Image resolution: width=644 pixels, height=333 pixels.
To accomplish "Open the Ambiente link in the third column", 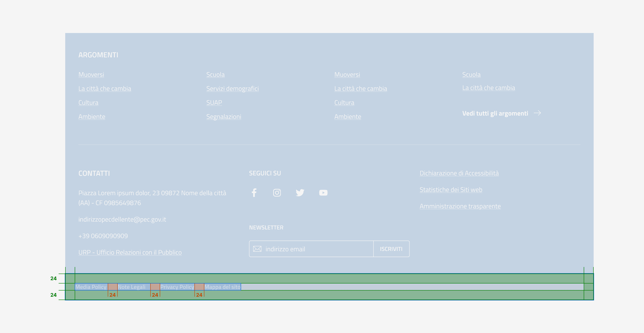I will (x=348, y=117).
